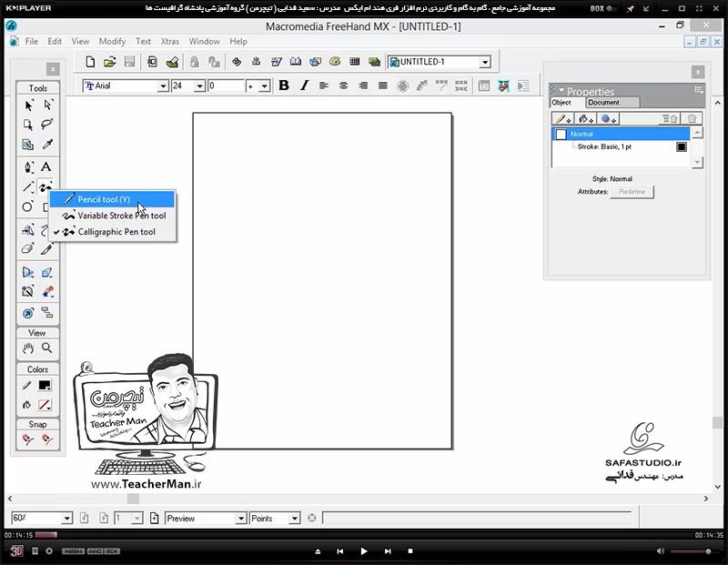
Task: Select the Zoom magnifier tool
Action: [x=47, y=348]
